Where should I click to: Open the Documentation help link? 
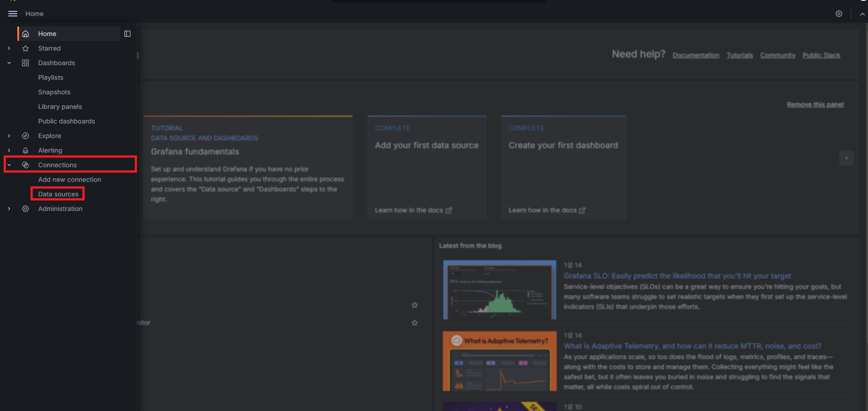(696, 55)
